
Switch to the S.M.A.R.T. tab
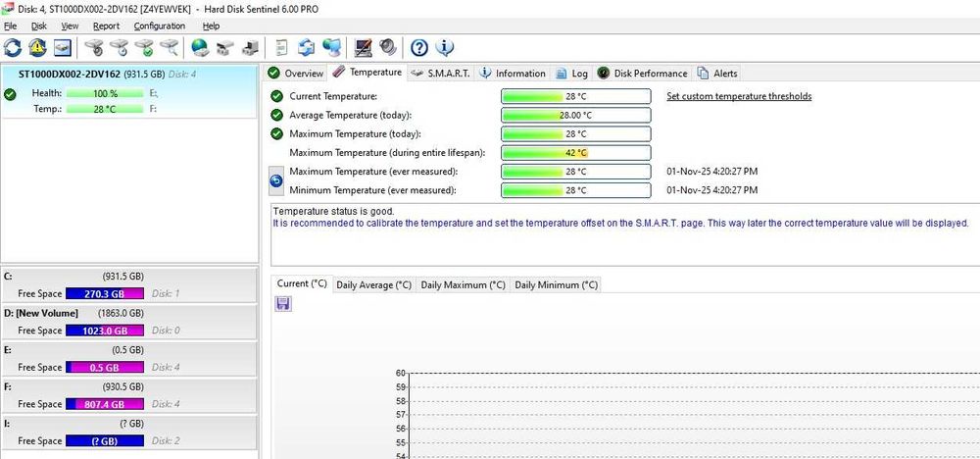click(x=441, y=74)
